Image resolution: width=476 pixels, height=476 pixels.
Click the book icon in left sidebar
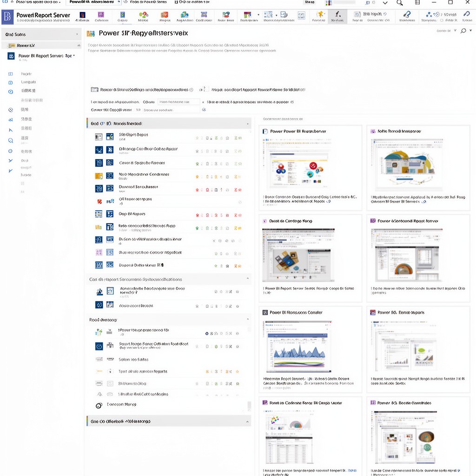point(11,74)
